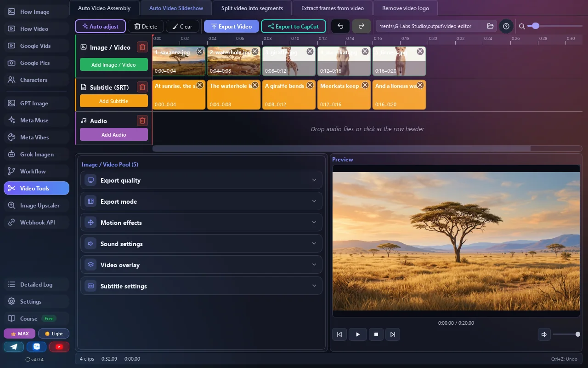Open Split video into segments tab

point(252,8)
